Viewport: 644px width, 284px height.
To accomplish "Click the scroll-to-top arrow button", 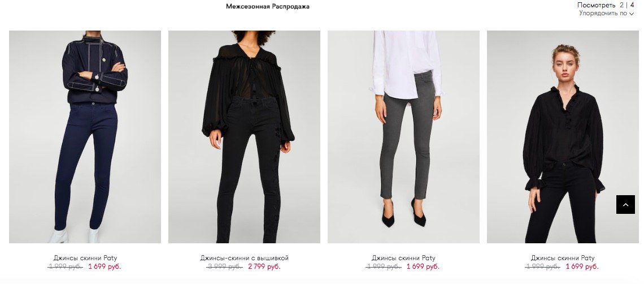I will click(x=625, y=205).
